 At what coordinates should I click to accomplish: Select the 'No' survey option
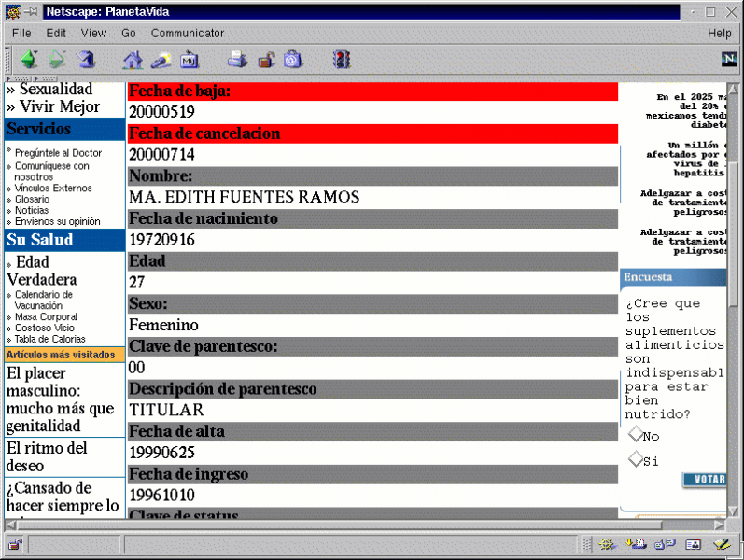[637, 435]
